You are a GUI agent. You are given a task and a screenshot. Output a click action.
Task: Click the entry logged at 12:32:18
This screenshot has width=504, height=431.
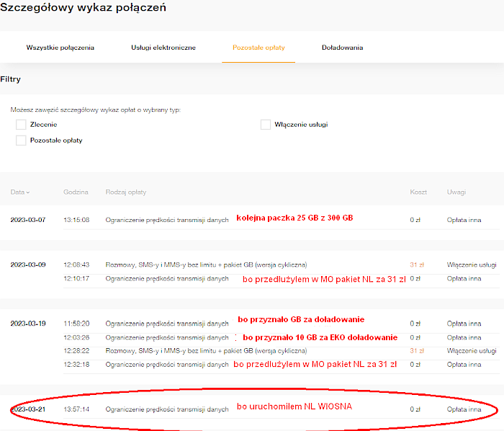click(x=166, y=365)
